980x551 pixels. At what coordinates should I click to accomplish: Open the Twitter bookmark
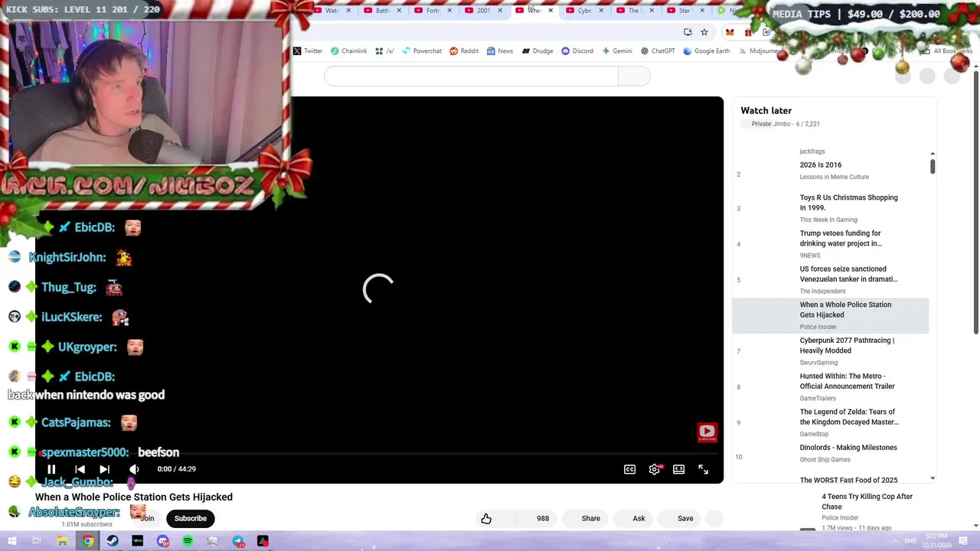tap(307, 51)
